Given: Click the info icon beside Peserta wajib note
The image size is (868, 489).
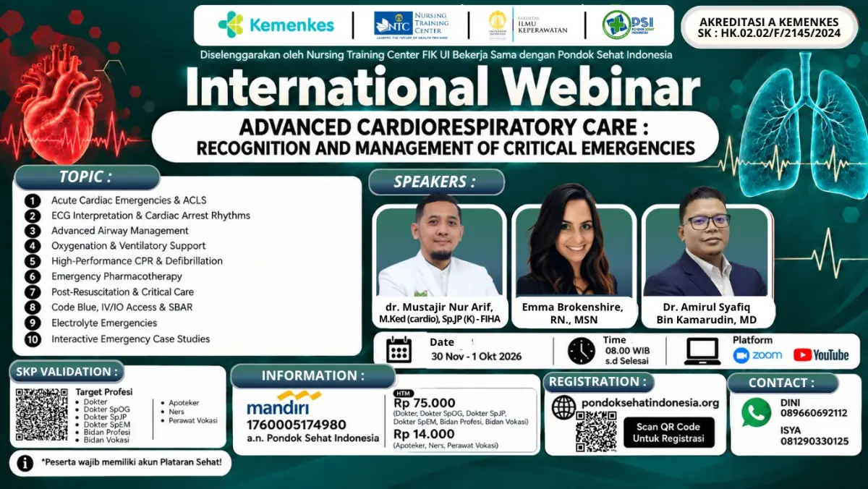Looking at the screenshot, I should coord(25,463).
